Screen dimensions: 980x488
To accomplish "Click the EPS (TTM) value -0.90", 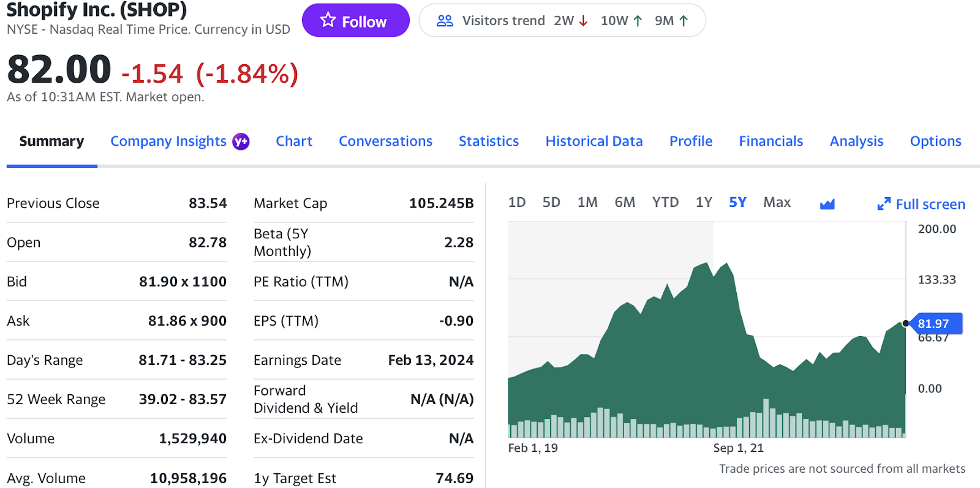I will click(456, 321).
